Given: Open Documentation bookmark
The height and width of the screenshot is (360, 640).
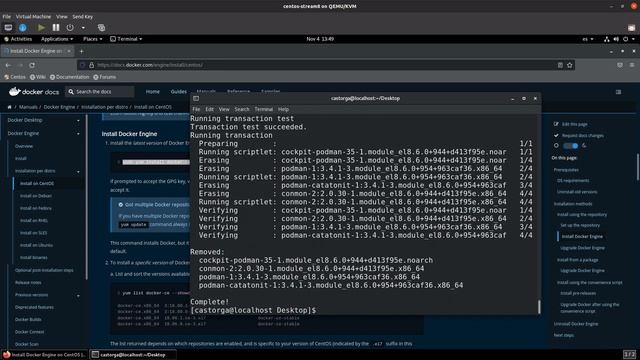Looking at the screenshot, I should (69, 77).
